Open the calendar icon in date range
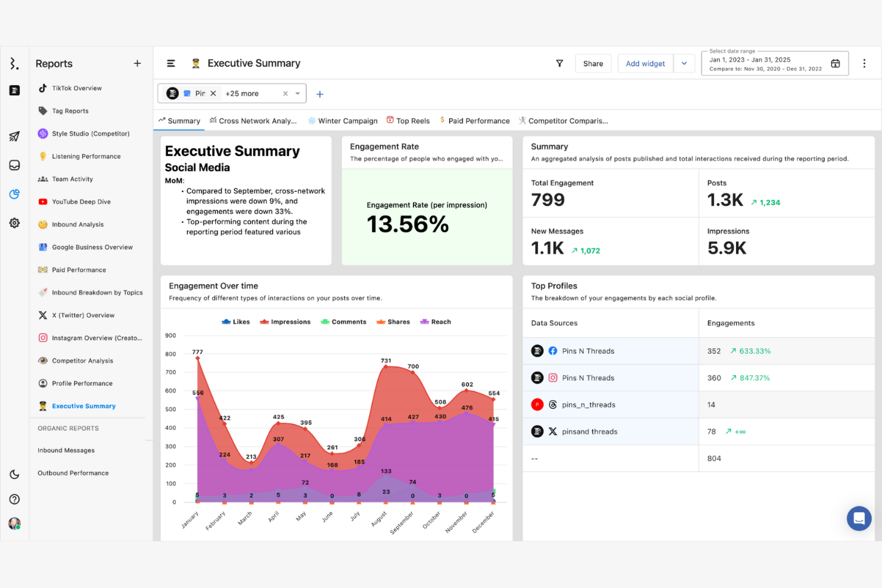 pos(836,63)
